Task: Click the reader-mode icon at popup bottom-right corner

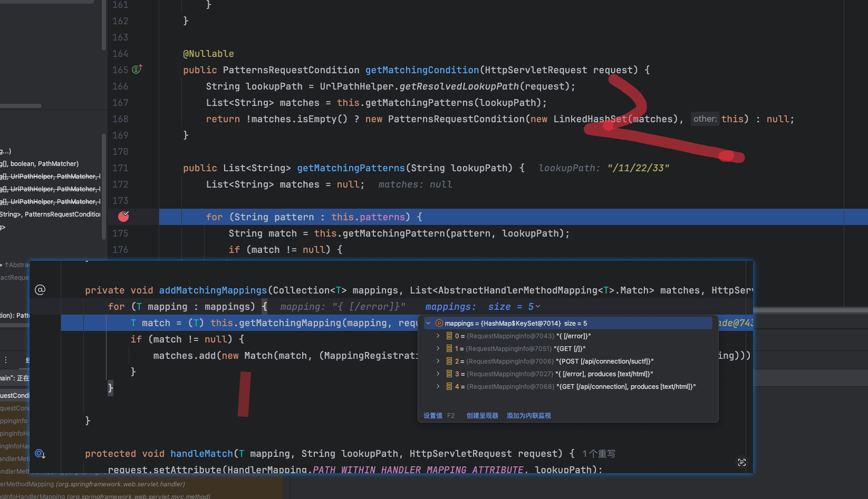Action: pos(742,462)
